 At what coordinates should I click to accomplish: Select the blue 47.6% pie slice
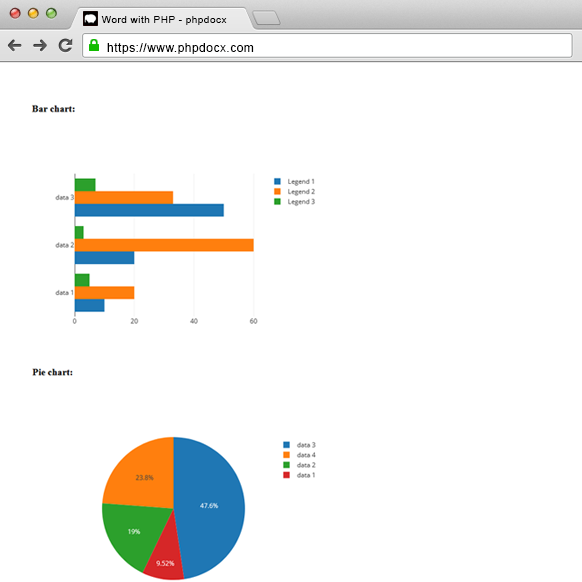point(209,506)
